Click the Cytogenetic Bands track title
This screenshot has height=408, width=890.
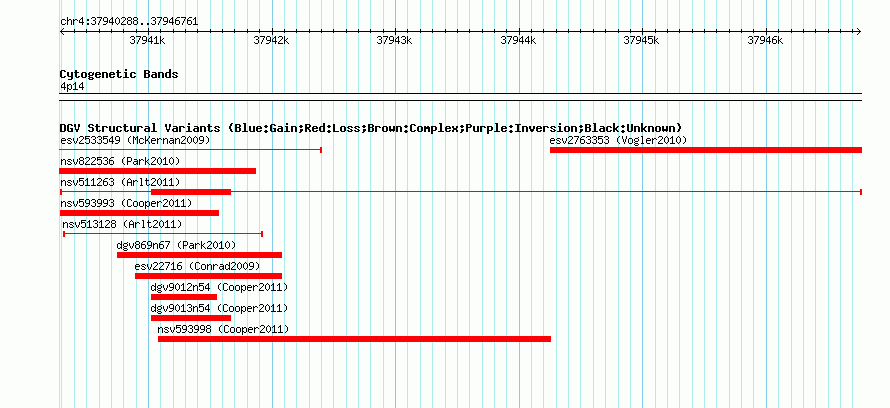pos(119,74)
